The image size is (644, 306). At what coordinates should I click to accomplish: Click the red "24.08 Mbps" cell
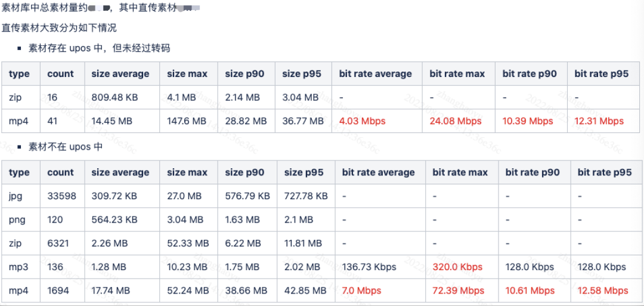(x=456, y=121)
